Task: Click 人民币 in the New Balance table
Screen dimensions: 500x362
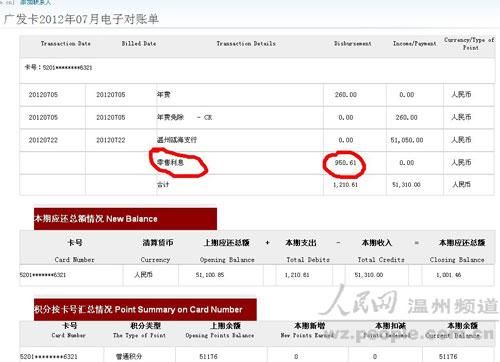Action: (143, 275)
